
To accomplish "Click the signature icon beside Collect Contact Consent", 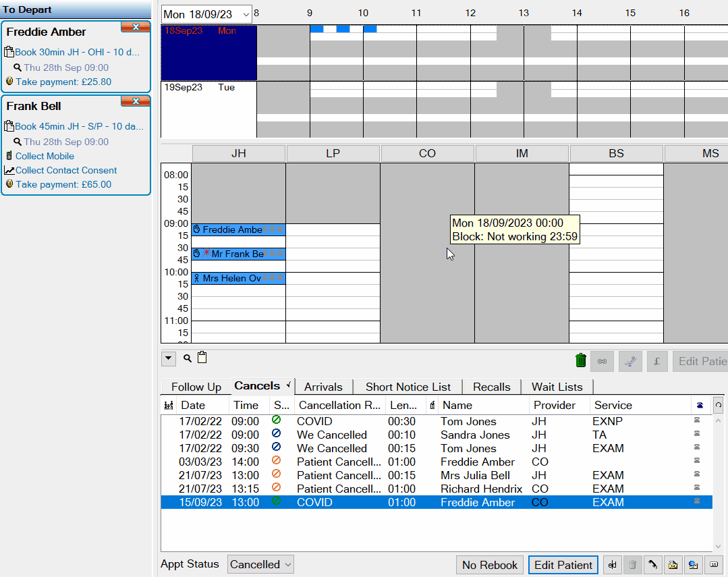I will [9, 171].
